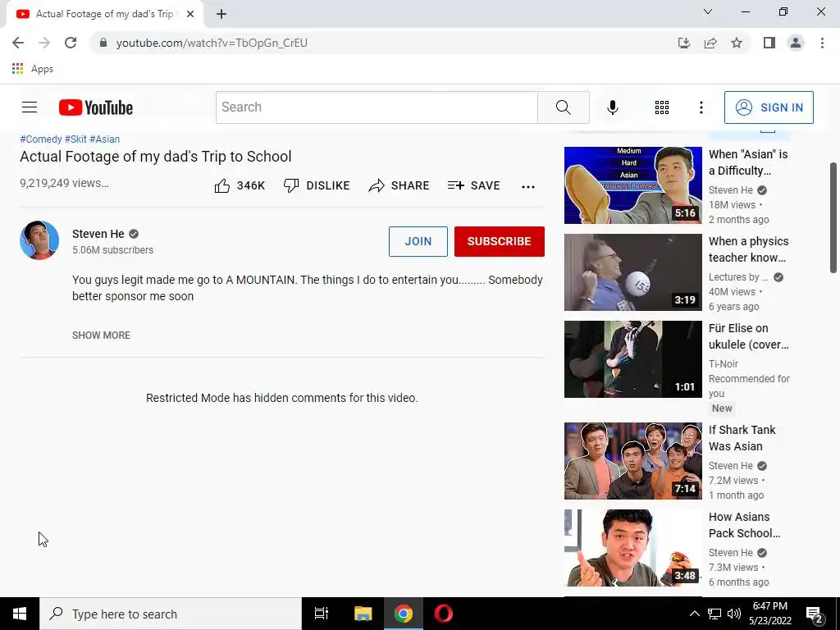The width and height of the screenshot is (840, 630).
Task: Click the Windows taskbar search box
Action: [171, 614]
